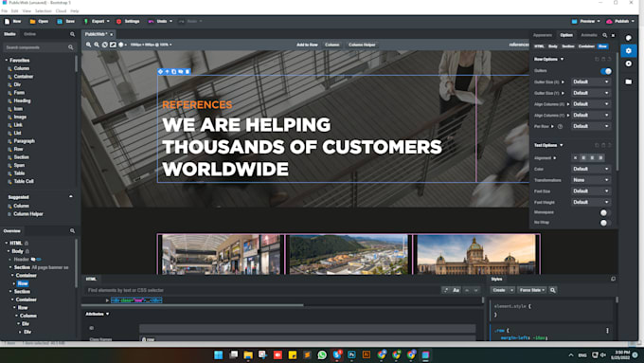Undo the last action
644x363 pixels.
(158, 22)
